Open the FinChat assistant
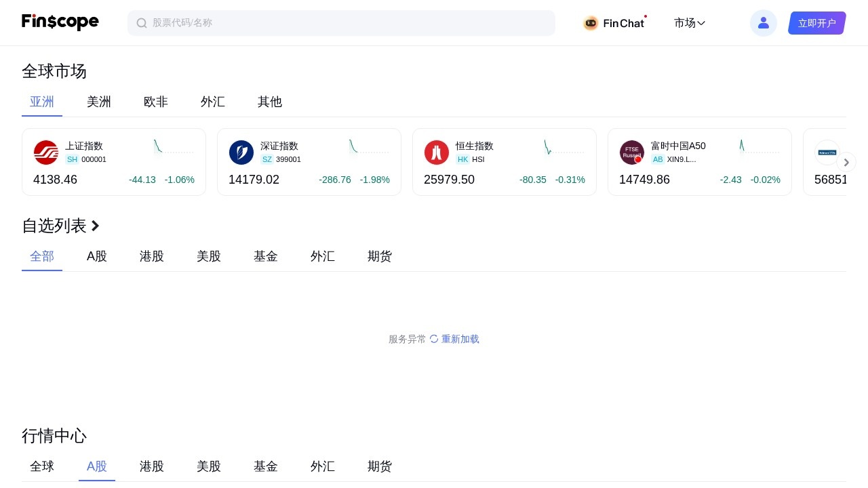 point(614,23)
